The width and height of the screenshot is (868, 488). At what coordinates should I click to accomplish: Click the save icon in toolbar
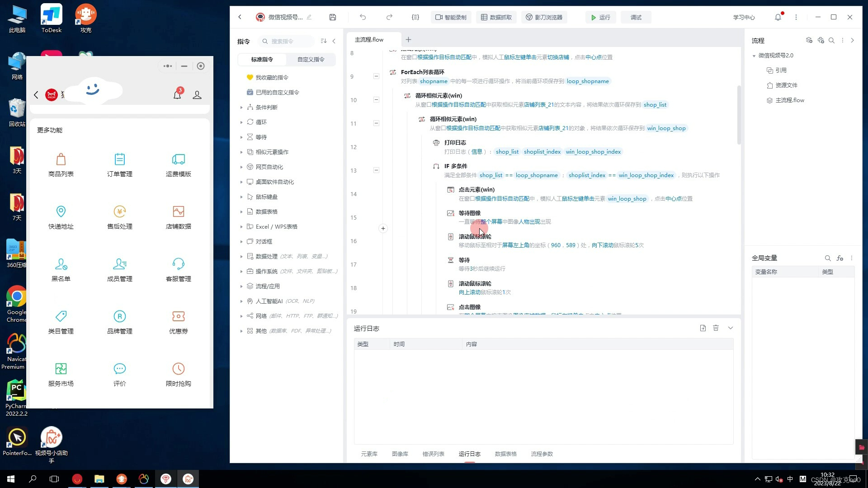tap(333, 17)
